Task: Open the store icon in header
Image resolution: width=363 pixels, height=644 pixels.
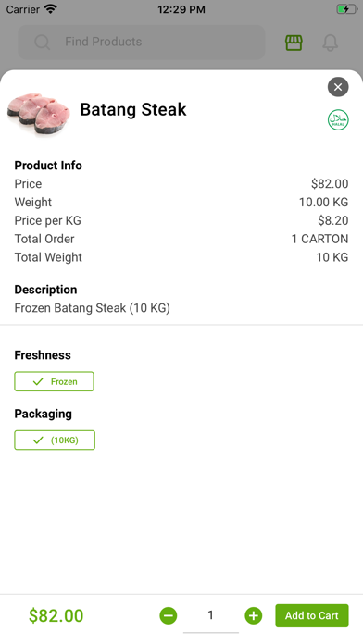Action: coord(294,43)
